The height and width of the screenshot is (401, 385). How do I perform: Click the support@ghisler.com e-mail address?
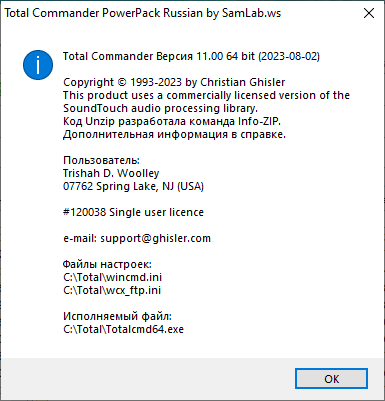pyautogui.click(x=155, y=238)
